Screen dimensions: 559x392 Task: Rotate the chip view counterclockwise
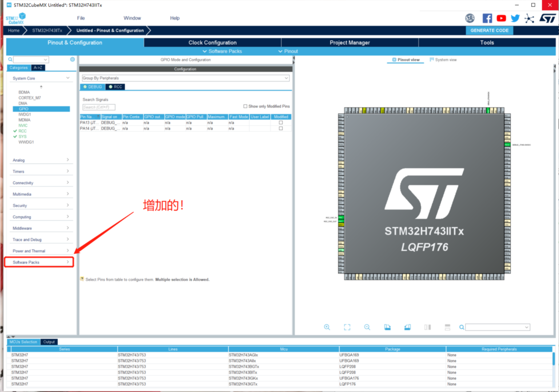[407, 327]
